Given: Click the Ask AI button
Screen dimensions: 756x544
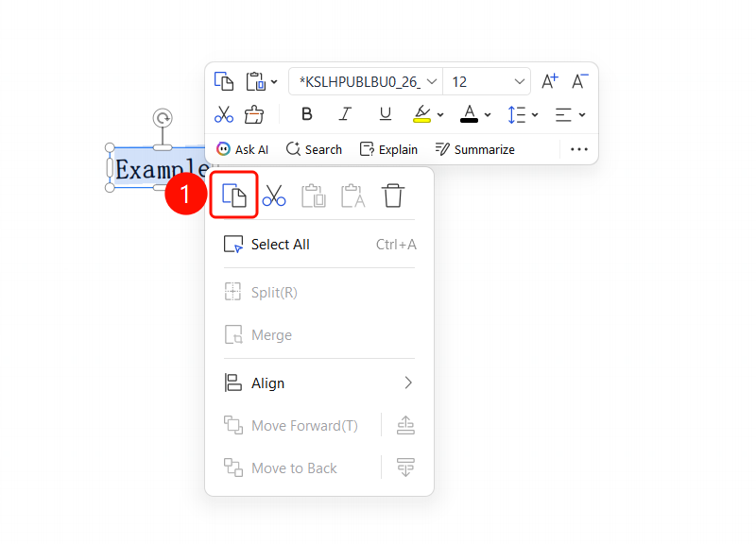Looking at the screenshot, I should [x=242, y=149].
